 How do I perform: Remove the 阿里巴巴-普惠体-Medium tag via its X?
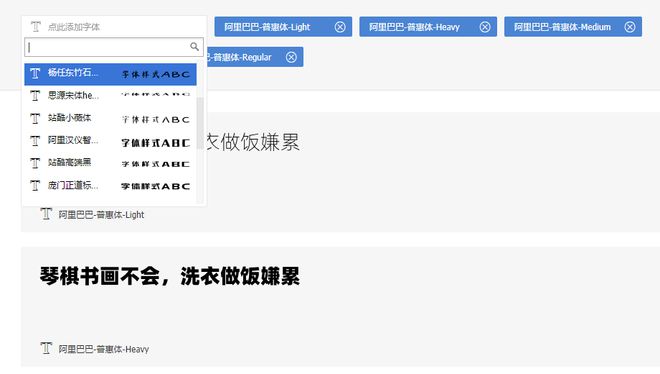[630, 27]
